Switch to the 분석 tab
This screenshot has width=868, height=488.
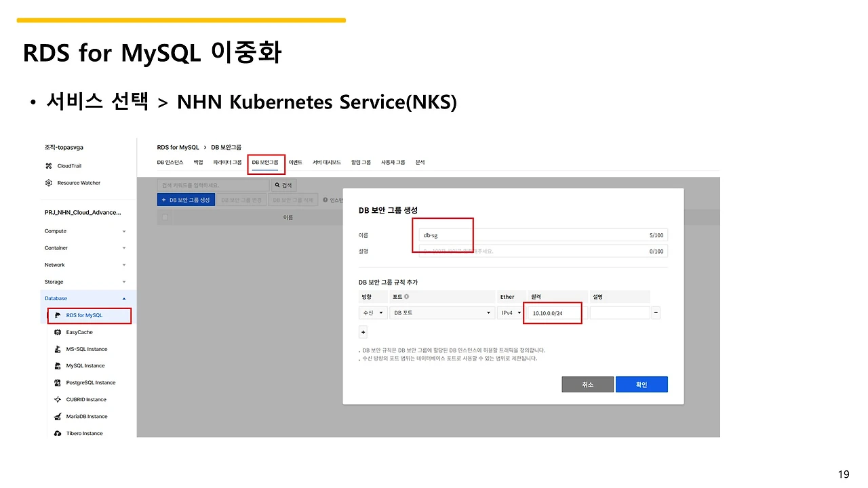pyautogui.click(x=420, y=163)
